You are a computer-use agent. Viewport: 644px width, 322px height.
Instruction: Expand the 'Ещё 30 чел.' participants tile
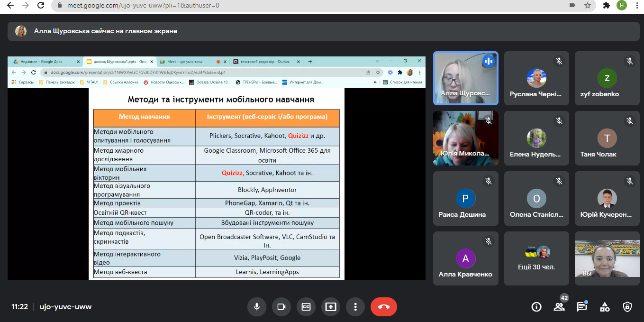(x=536, y=258)
